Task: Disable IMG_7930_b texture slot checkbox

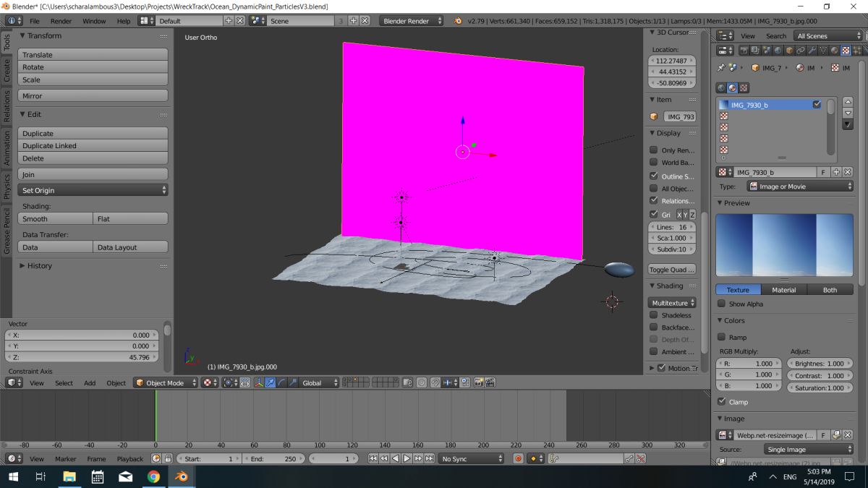Action: 817,105
